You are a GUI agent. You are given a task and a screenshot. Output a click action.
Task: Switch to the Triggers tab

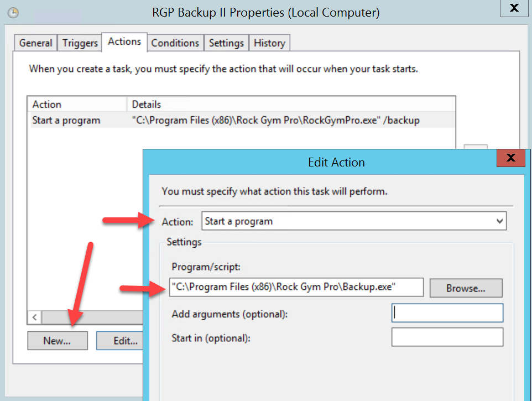click(80, 43)
